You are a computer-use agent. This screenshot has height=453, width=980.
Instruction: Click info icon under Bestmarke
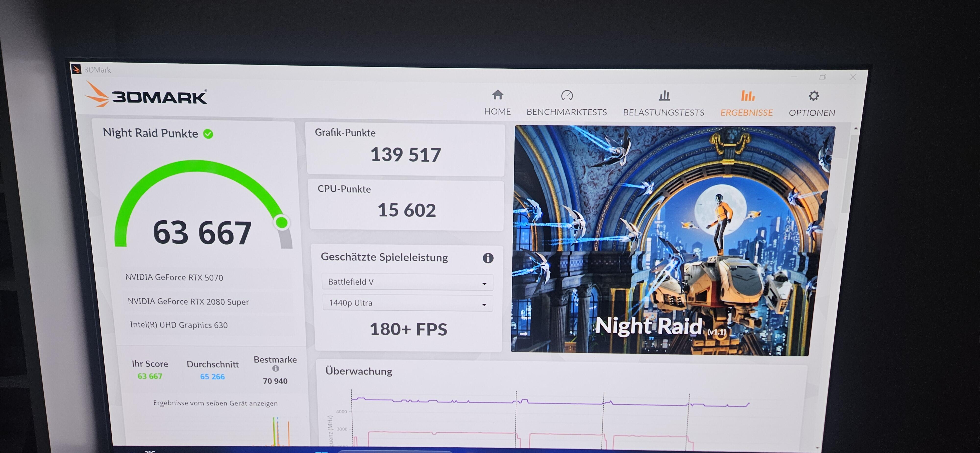point(275,368)
